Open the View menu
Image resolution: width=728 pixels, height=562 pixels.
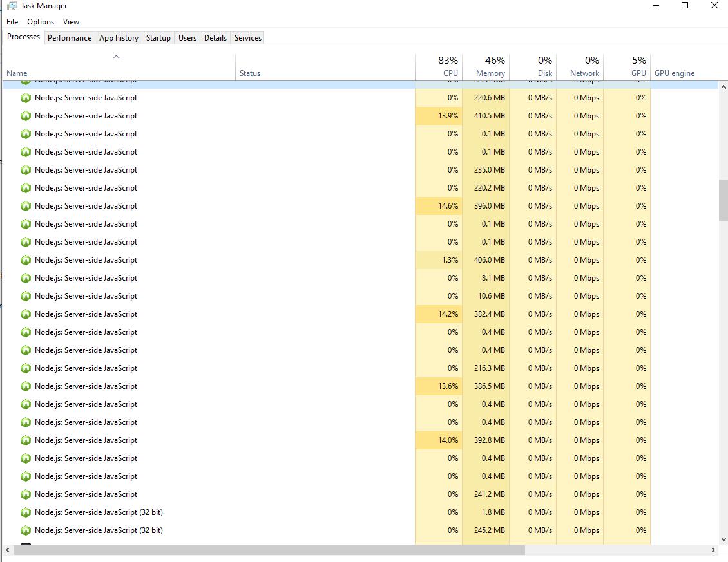[71, 22]
